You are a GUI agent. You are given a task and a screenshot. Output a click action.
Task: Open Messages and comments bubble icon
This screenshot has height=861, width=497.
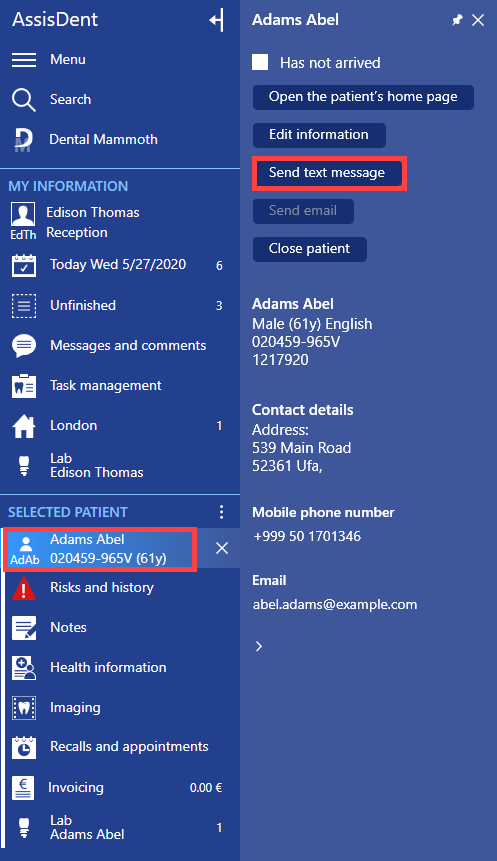tap(24, 346)
